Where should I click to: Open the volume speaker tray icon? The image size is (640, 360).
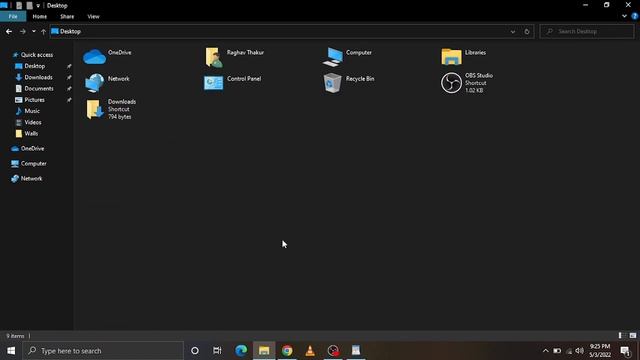(x=579, y=351)
